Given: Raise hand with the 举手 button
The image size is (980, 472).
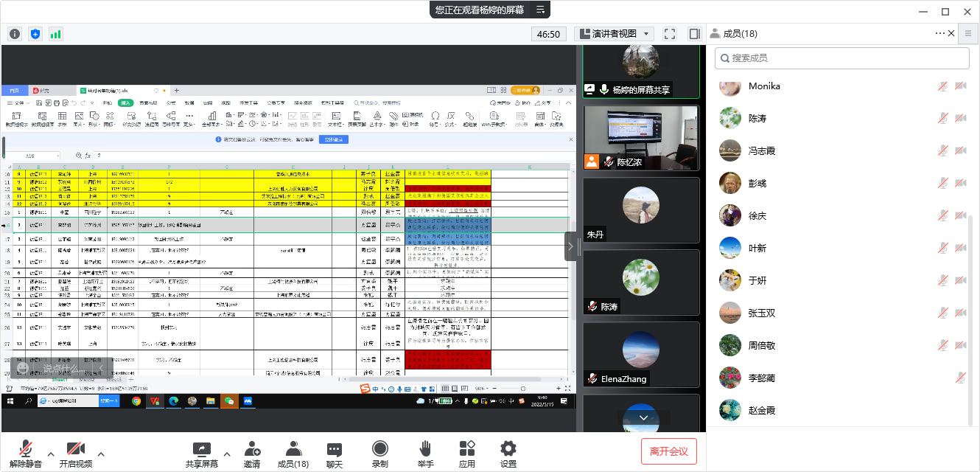Looking at the screenshot, I should click(425, 454).
